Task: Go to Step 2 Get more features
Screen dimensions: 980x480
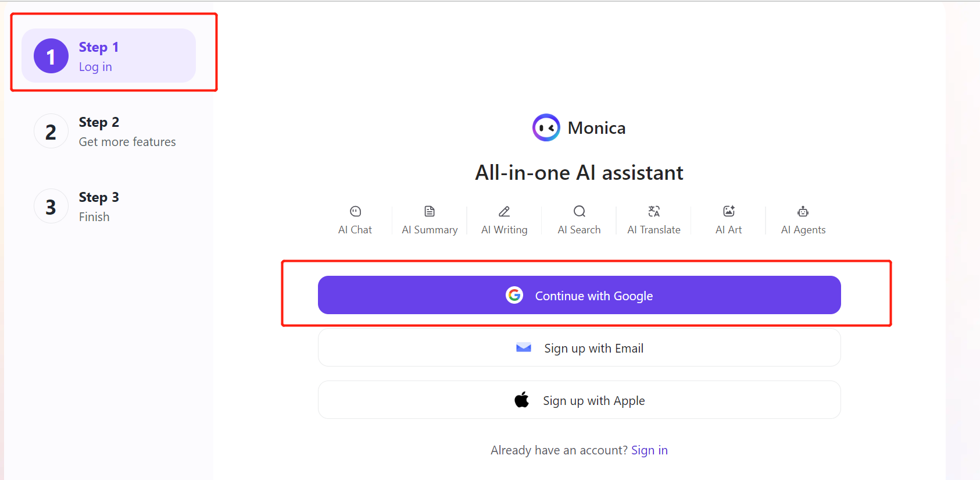Action: (x=109, y=131)
